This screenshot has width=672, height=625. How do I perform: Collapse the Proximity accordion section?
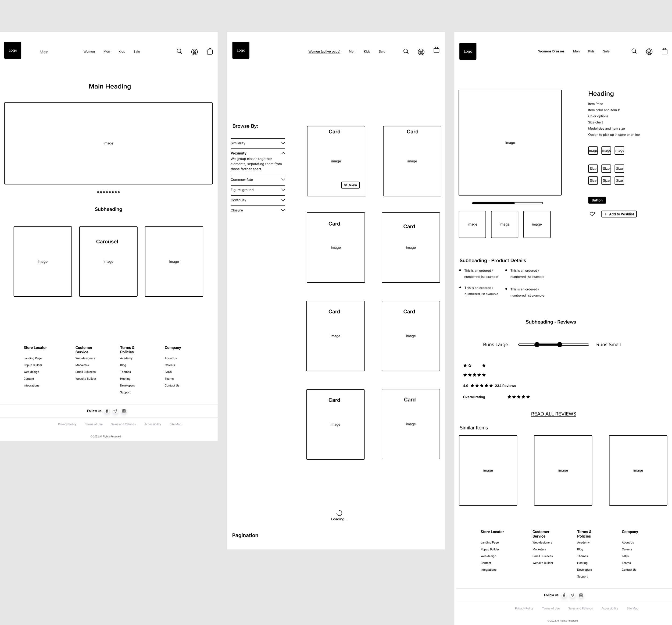[283, 153]
